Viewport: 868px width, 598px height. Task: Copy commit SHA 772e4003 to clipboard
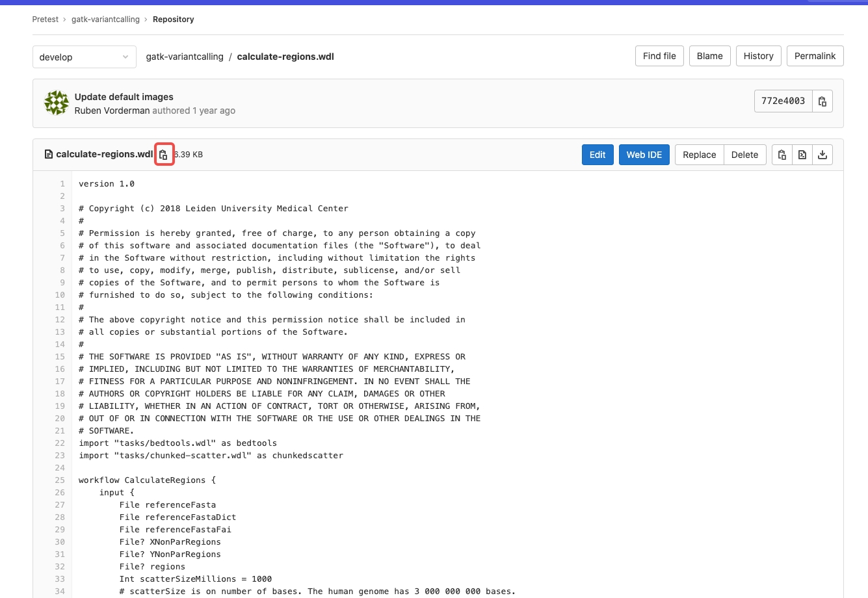[822, 101]
